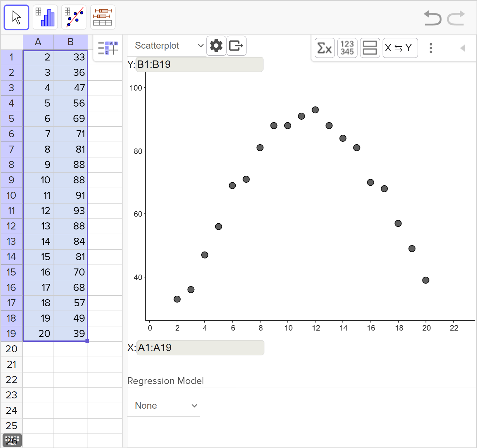Open Two Variable Regression Analysis tool
477x448 pixels.
coord(74,17)
